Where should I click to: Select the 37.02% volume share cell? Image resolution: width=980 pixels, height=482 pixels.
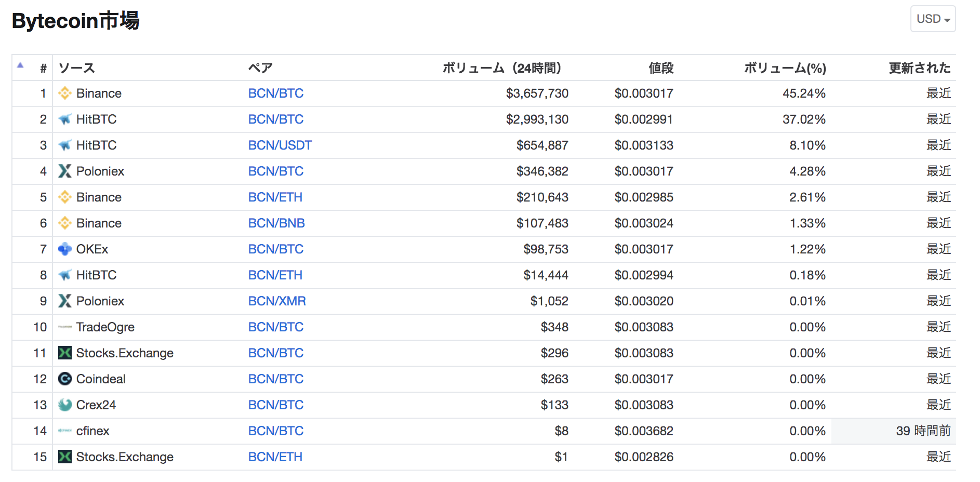click(x=804, y=119)
